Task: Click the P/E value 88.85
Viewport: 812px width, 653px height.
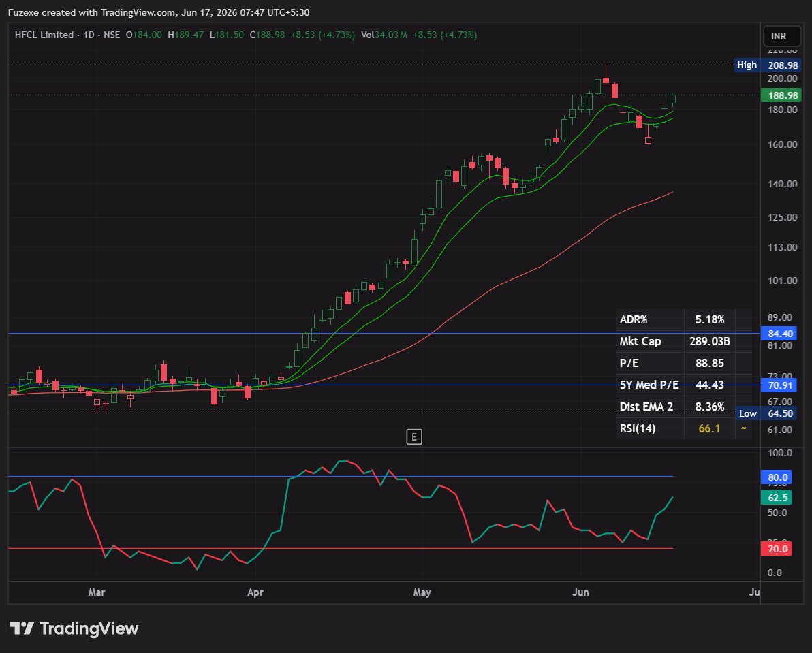Action: click(709, 363)
